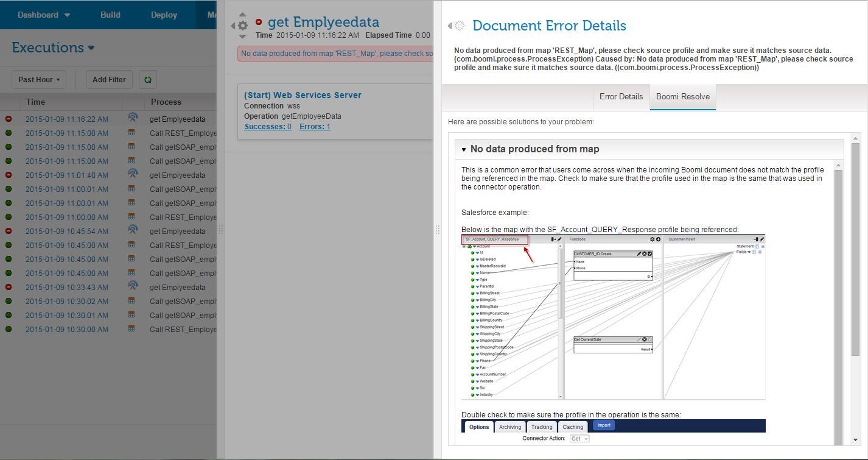Click success status icon for 10:30:02 AM execution

9,301
